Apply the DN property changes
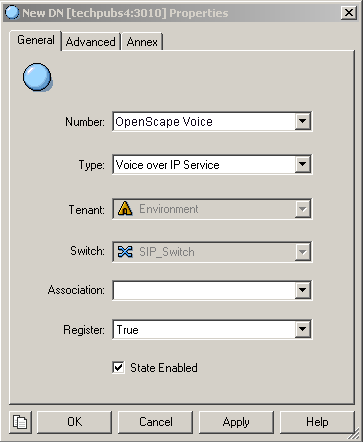The height and width of the screenshot is (442, 363). click(236, 422)
